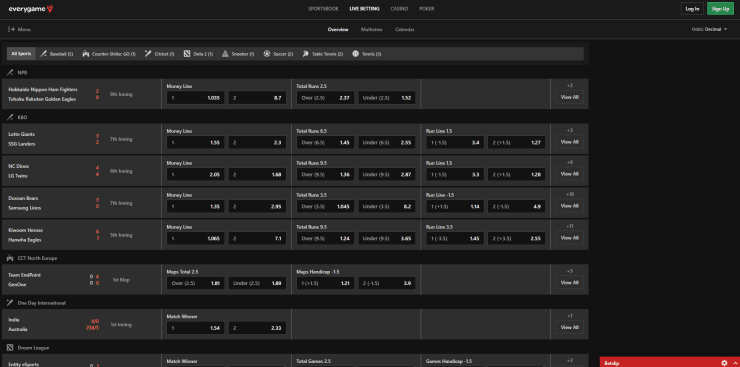This screenshot has width=740, height=367.
Task: Click the Log In button
Action: coord(692,8)
